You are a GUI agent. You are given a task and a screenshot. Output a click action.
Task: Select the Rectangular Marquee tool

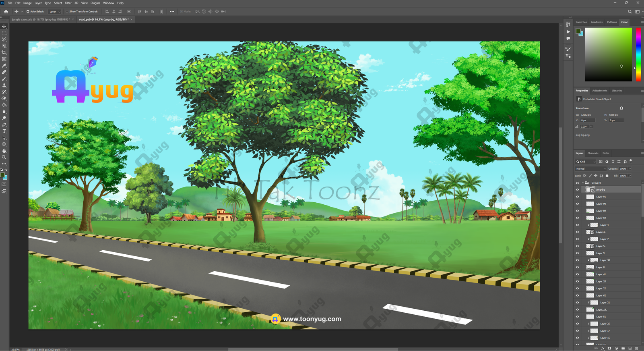(x=4, y=33)
